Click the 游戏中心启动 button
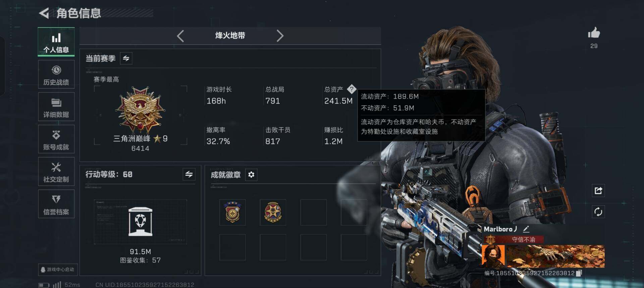The height and width of the screenshot is (288, 644). (x=57, y=270)
